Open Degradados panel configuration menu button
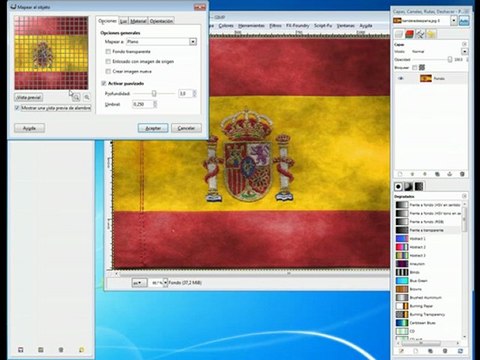Image resolution: width=480 pixels, height=360 pixels. tap(464, 196)
